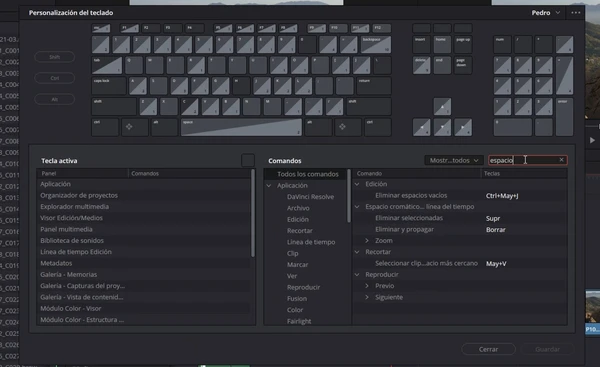Select the left shift key on the virtual keyboard

[114, 106]
